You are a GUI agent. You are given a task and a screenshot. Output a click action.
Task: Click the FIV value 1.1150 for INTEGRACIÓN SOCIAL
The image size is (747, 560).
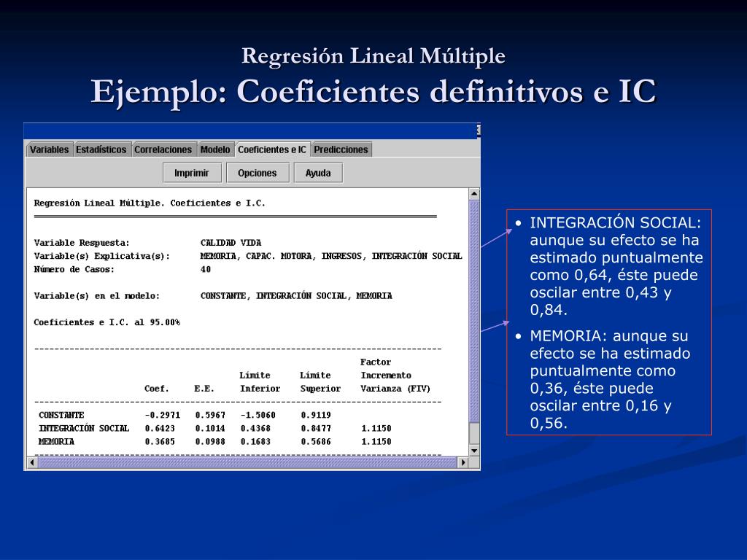376,429
